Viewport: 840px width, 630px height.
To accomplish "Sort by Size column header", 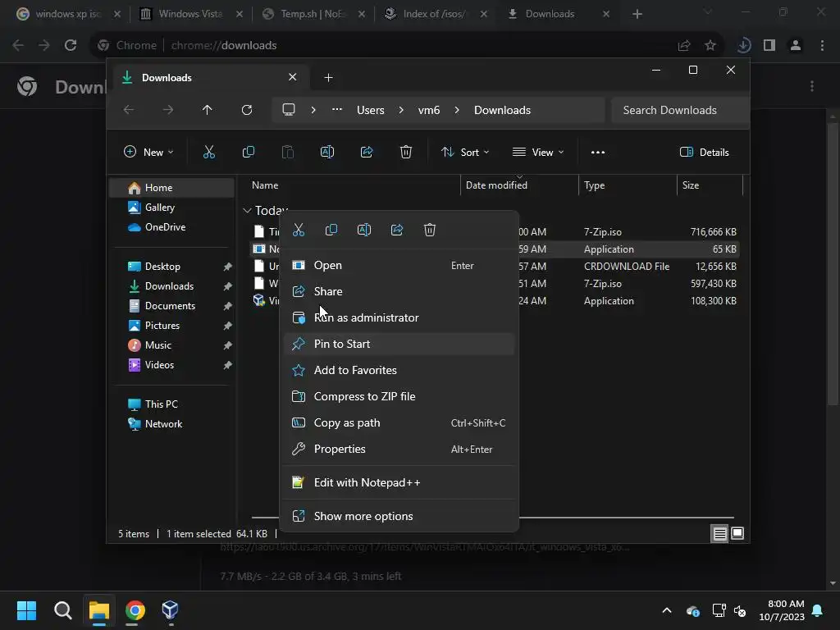I will 710,185.
